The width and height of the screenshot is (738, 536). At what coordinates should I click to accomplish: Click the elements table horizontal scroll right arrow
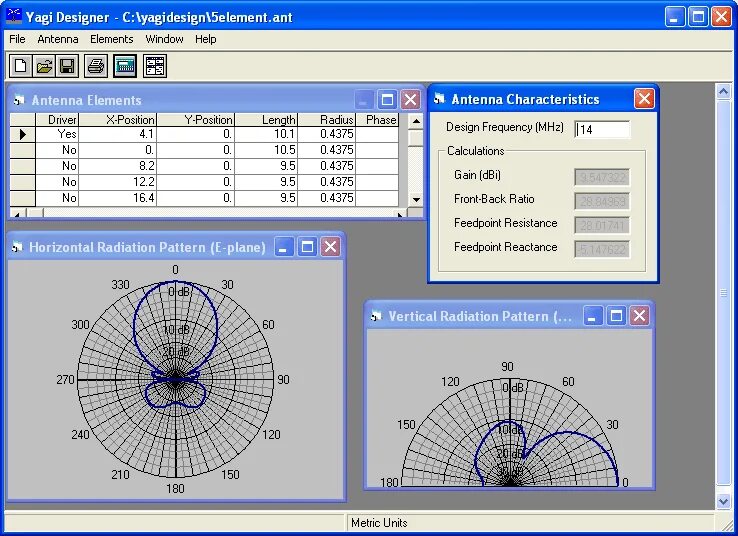pos(400,214)
